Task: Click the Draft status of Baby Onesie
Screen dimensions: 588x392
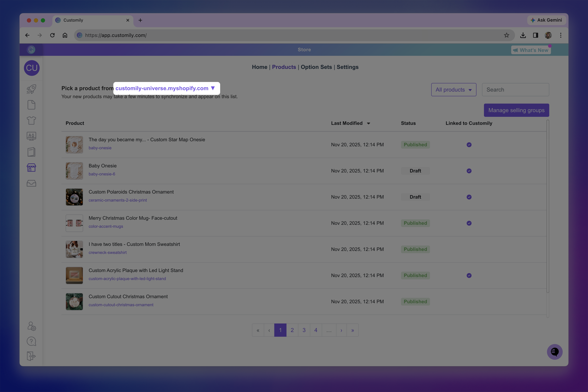Action: 415,171
